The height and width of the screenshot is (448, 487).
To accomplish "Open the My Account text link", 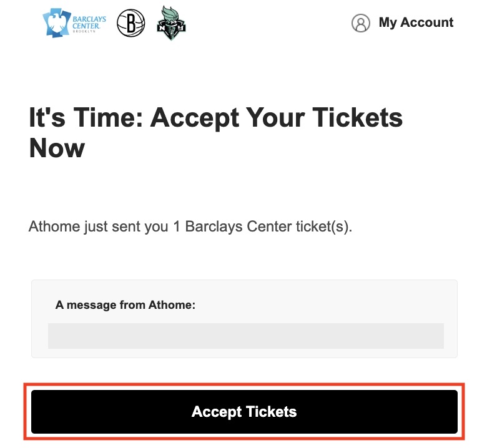I will (416, 23).
